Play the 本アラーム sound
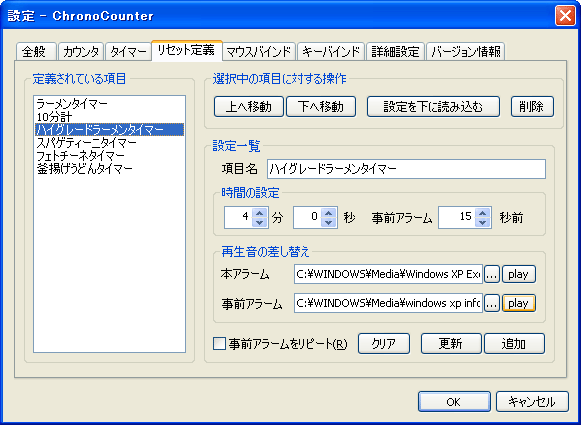The image size is (581, 425). coord(518,275)
